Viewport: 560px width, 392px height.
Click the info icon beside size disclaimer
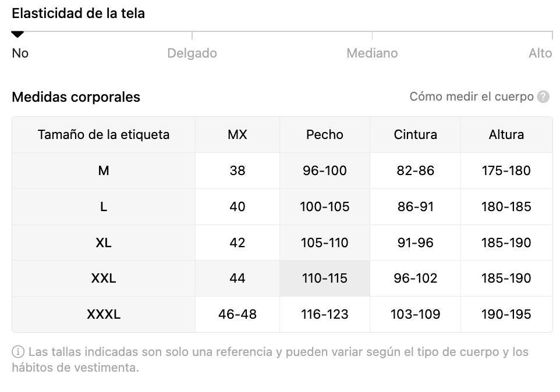(x=18, y=352)
